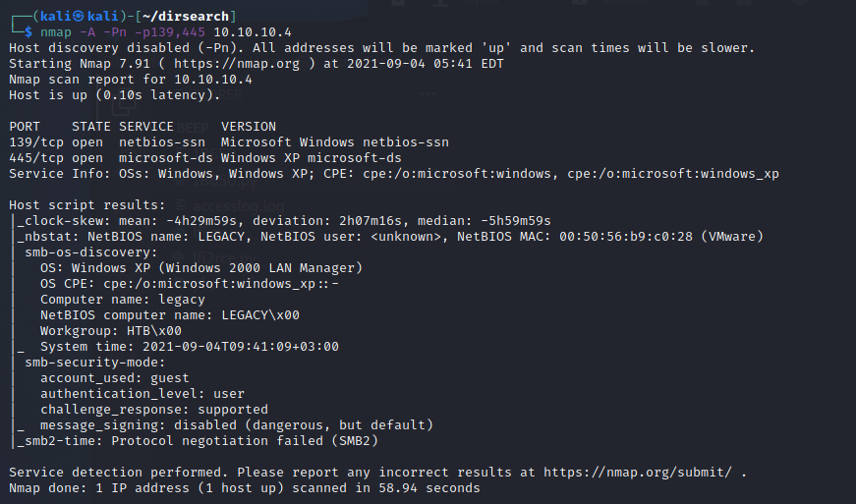Viewport: 856px width, 504px height.
Task: Select the VERSION column header
Action: 249,127
